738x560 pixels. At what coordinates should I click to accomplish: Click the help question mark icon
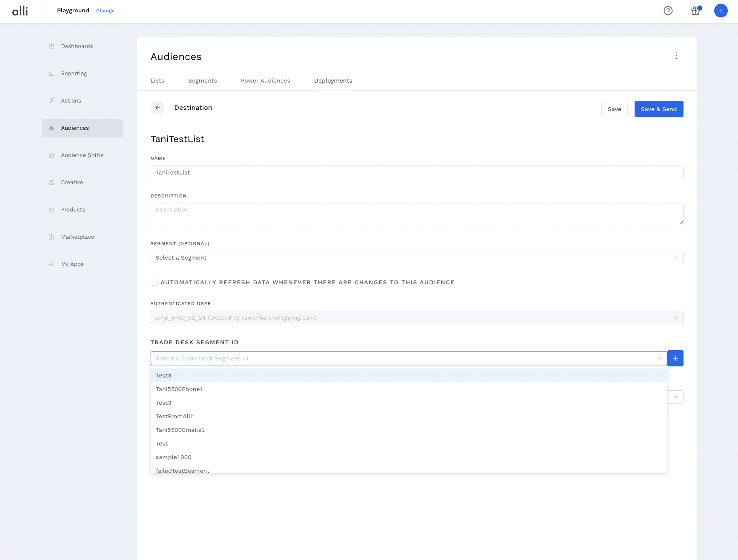pyautogui.click(x=668, y=11)
